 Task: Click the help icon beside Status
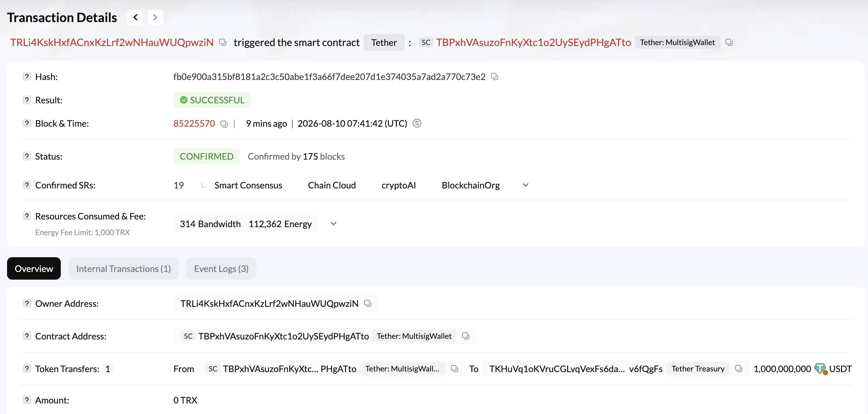[27, 156]
